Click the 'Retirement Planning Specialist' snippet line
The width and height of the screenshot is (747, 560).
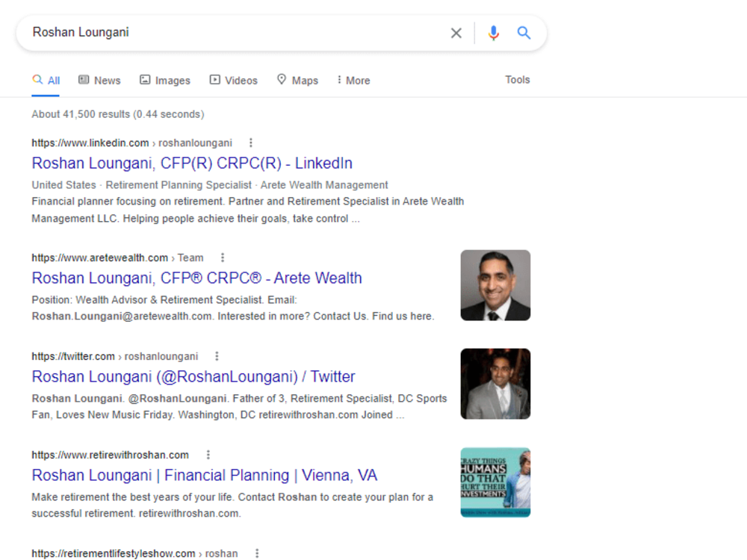[x=210, y=184]
